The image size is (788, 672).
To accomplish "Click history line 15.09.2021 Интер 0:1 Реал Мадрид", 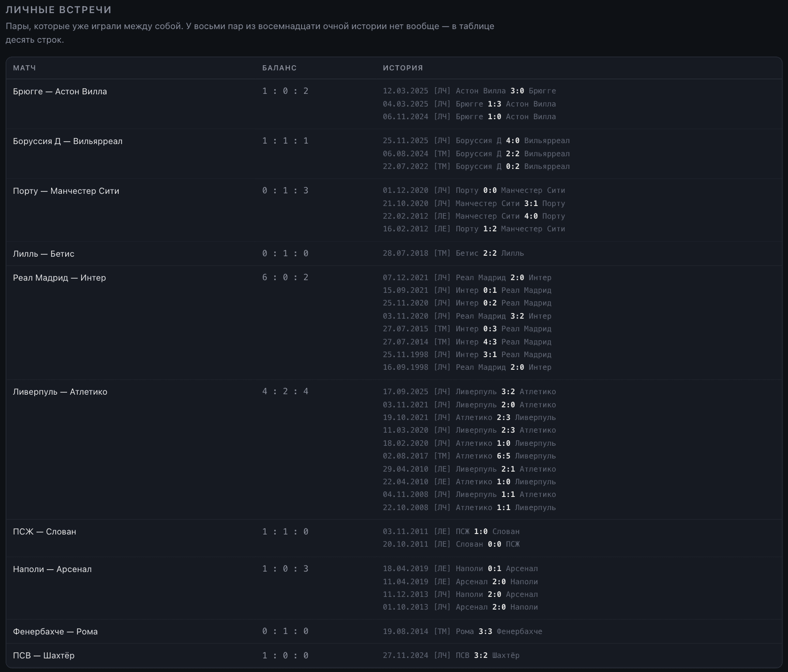I will pyautogui.click(x=467, y=290).
